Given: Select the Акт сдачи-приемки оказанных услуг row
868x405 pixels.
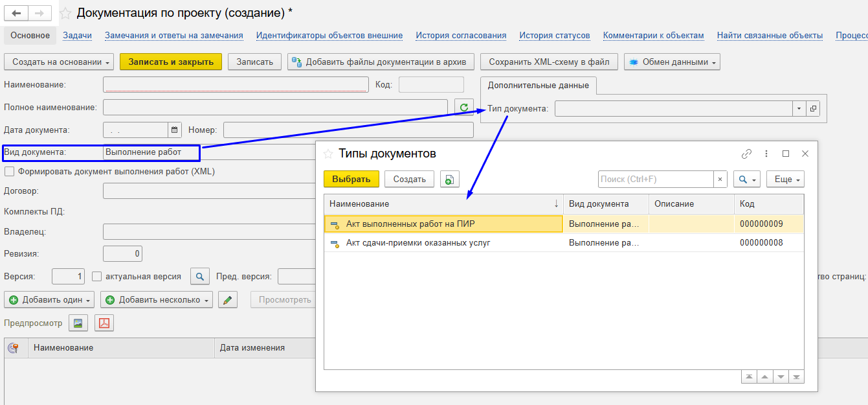Looking at the screenshot, I should tap(418, 243).
